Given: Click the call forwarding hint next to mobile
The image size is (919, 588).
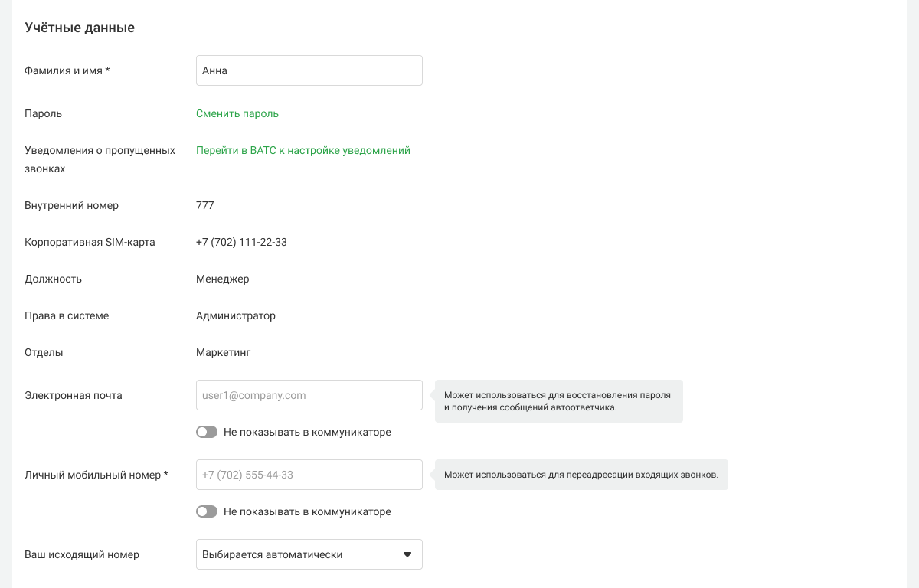Looking at the screenshot, I should (581, 475).
